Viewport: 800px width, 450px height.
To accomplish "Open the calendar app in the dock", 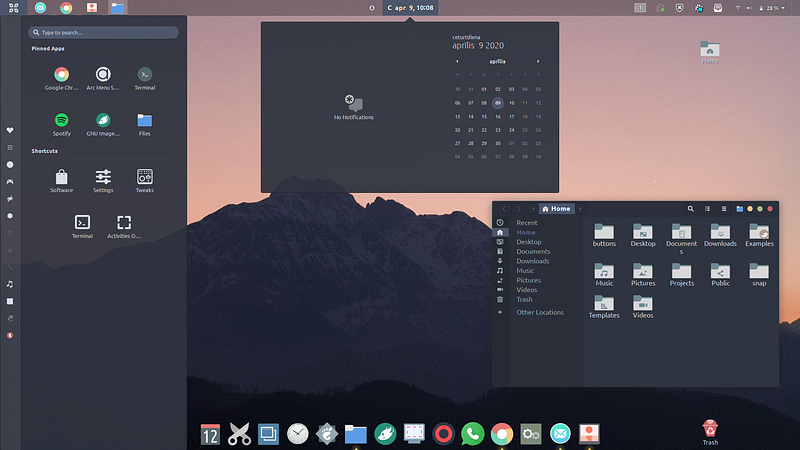I will coord(210,434).
